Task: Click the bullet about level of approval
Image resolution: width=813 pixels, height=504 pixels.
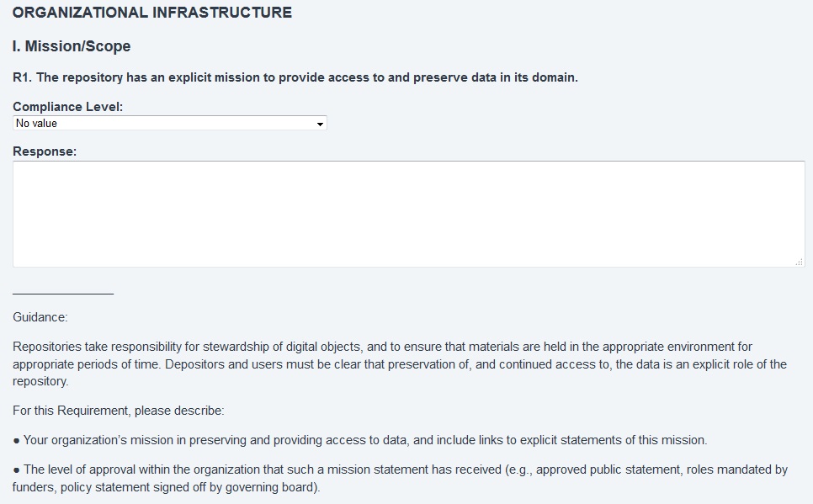Action: click(x=400, y=478)
